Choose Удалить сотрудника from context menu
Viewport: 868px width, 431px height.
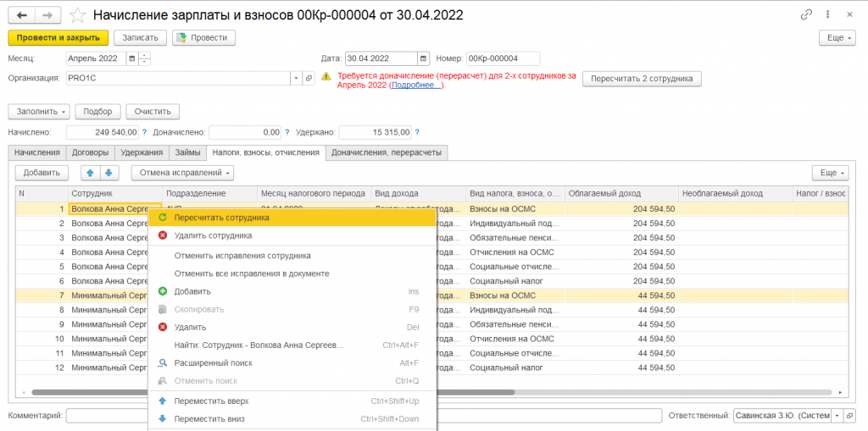point(212,235)
